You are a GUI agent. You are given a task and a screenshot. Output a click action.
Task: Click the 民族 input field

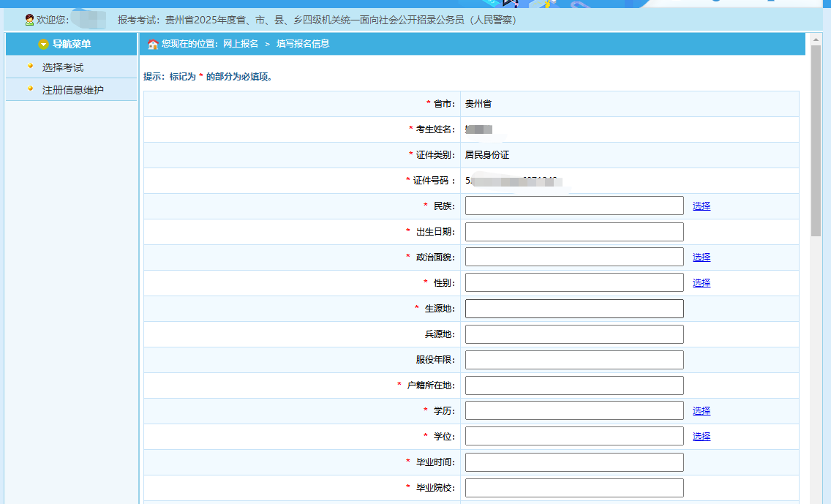tap(574, 206)
